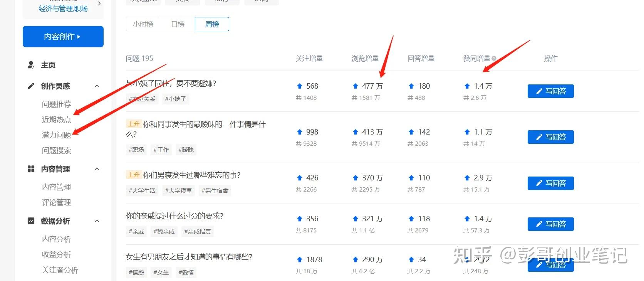
Task: Open 近期热点 in the sidebar
Action: tap(56, 119)
